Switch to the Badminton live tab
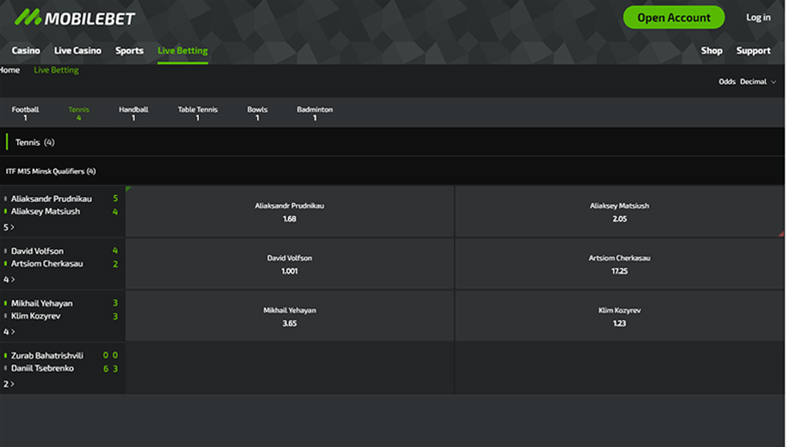This screenshot has height=447, width=786. pos(315,113)
